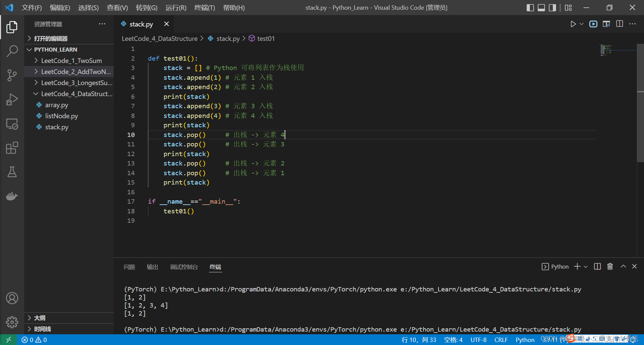The height and width of the screenshot is (345, 644).
Task: Close the stack.py editor tab
Action: click(x=166, y=24)
